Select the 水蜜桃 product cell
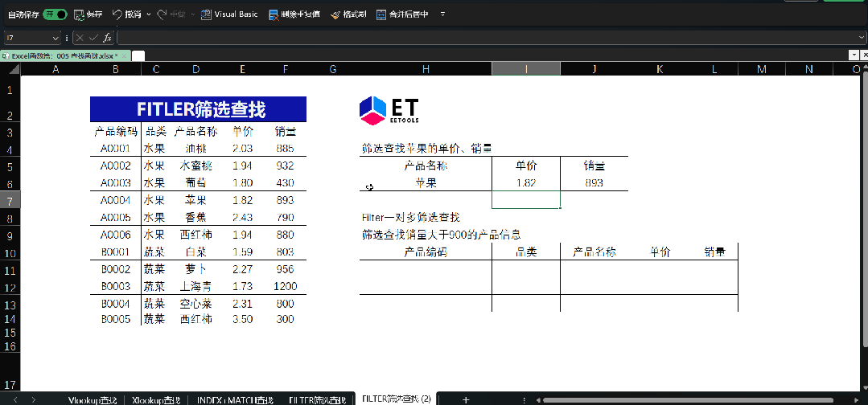 click(x=196, y=166)
